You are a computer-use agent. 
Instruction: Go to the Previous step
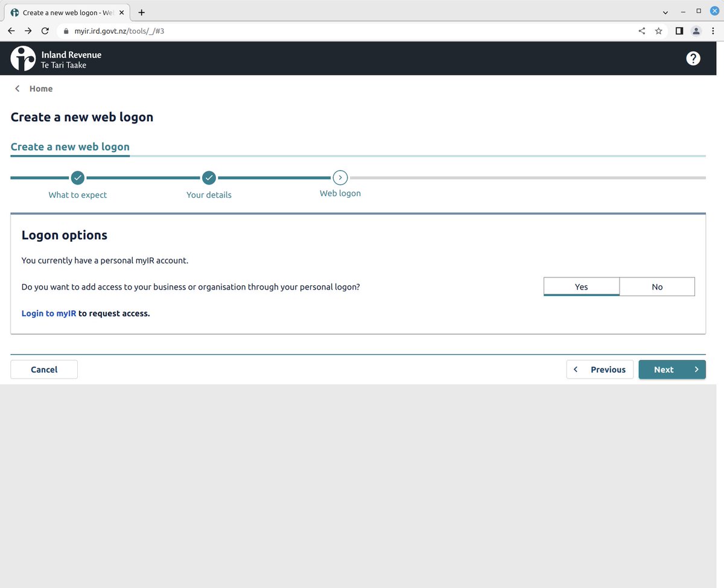(600, 370)
